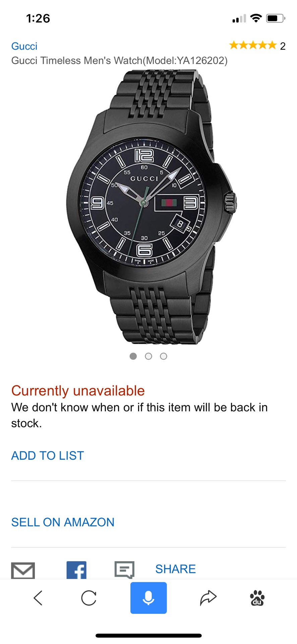297x644 pixels.
Task: Switch to the third product image dot
Action: point(164,356)
